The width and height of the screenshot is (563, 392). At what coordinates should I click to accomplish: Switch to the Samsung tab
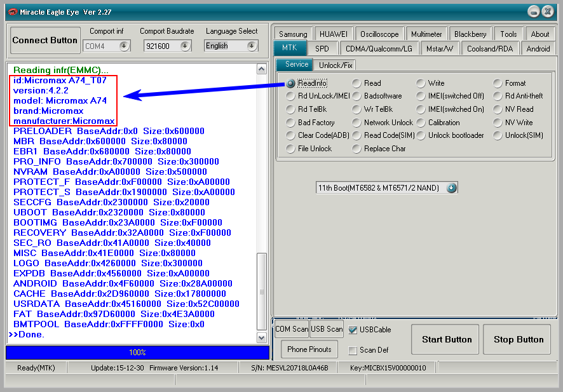click(293, 34)
